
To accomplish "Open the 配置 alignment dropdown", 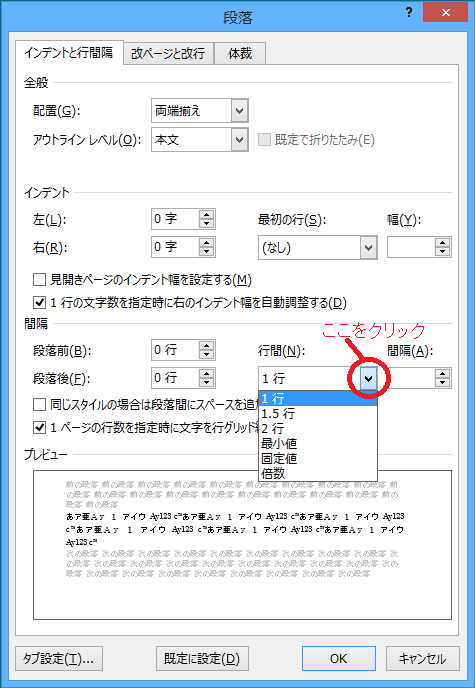I will tap(239, 111).
